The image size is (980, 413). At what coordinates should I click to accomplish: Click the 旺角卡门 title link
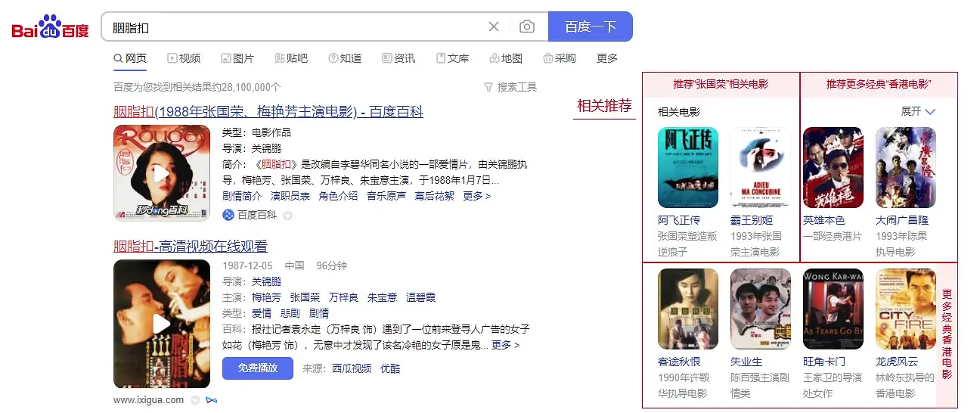click(x=824, y=362)
